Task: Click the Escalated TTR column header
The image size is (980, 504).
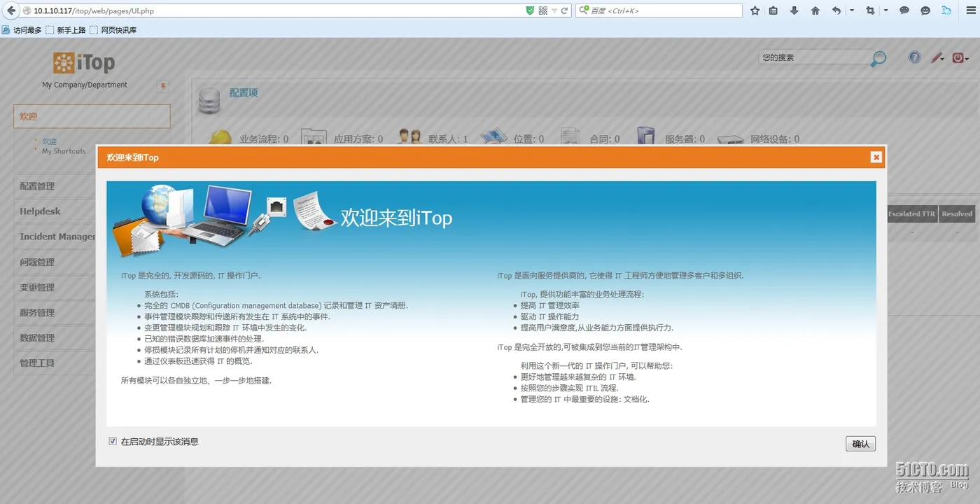Action: [x=911, y=214]
